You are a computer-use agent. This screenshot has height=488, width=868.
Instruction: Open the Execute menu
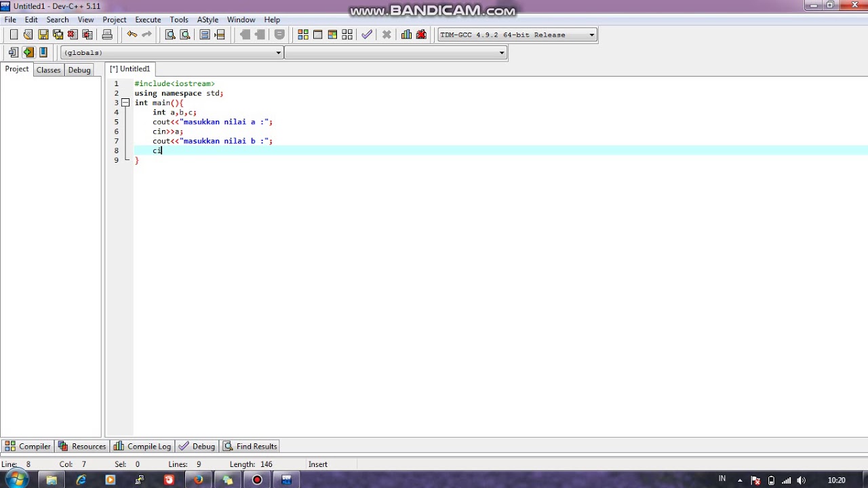click(x=148, y=20)
